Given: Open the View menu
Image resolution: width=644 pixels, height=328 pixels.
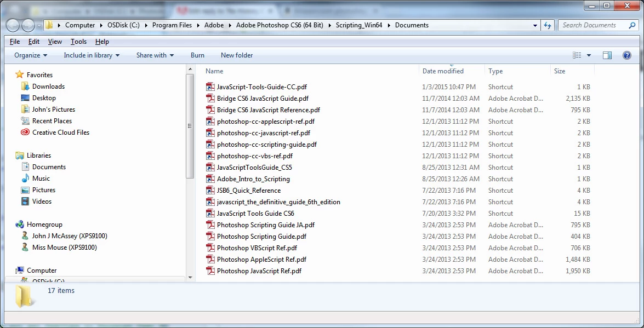Looking at the screenshot, I should pyautogui.click(x=55, y=42).
